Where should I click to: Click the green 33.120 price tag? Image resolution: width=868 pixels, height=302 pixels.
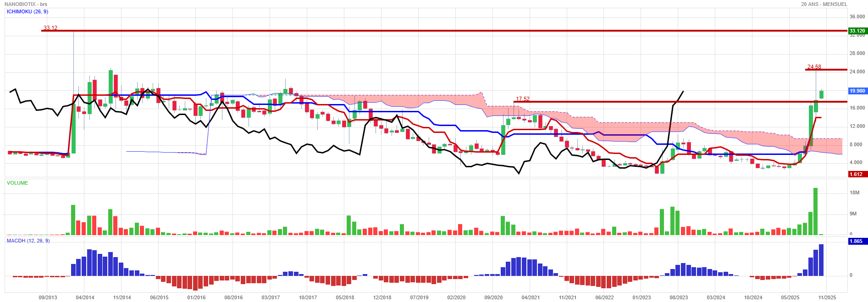857,31
